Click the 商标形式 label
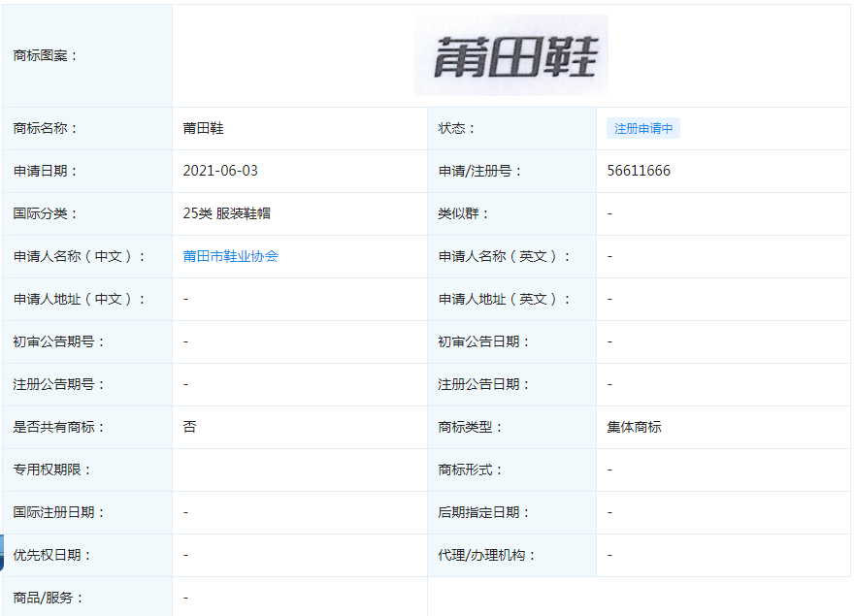This screenshot has height=616, width=855. (x=470, y=470)
